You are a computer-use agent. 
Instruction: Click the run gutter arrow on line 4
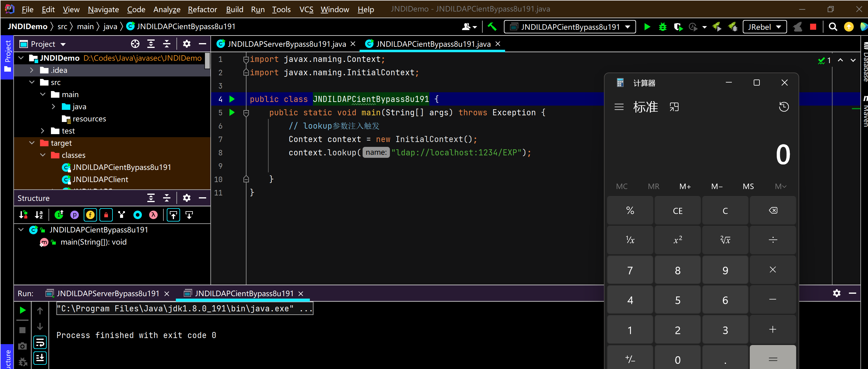coord(232,99)
